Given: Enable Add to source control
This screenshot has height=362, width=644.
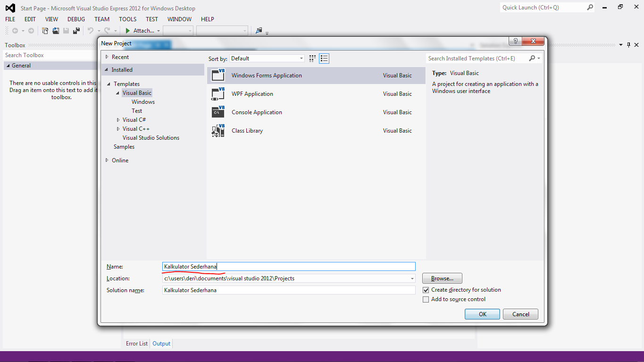Looking at the screenshot, I should (x=426, y=299).
